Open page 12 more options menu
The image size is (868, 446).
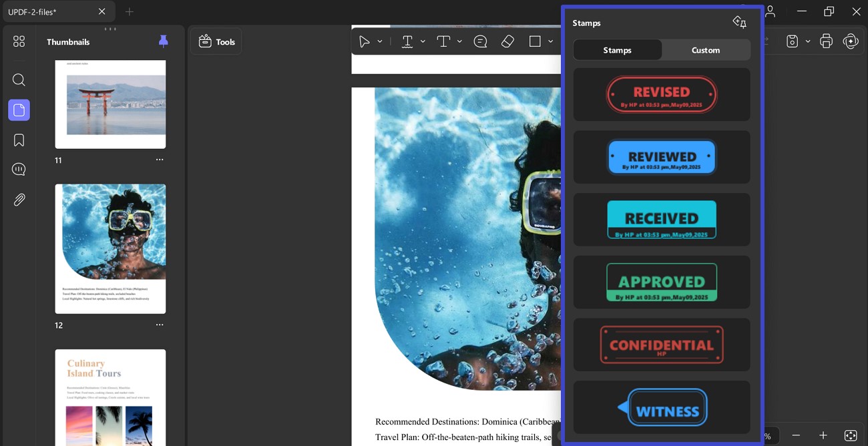[160, 325]
